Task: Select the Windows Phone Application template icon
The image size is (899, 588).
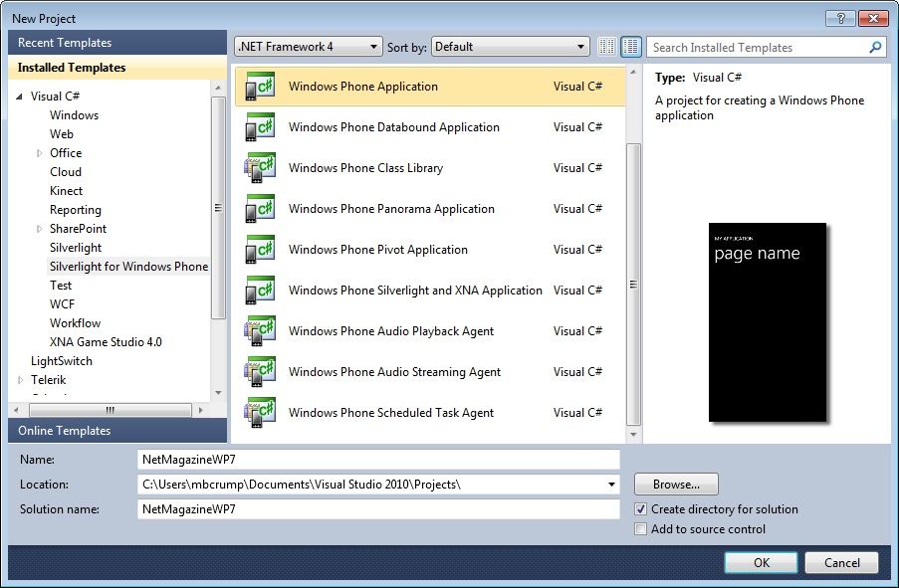Action: [260, 87]
